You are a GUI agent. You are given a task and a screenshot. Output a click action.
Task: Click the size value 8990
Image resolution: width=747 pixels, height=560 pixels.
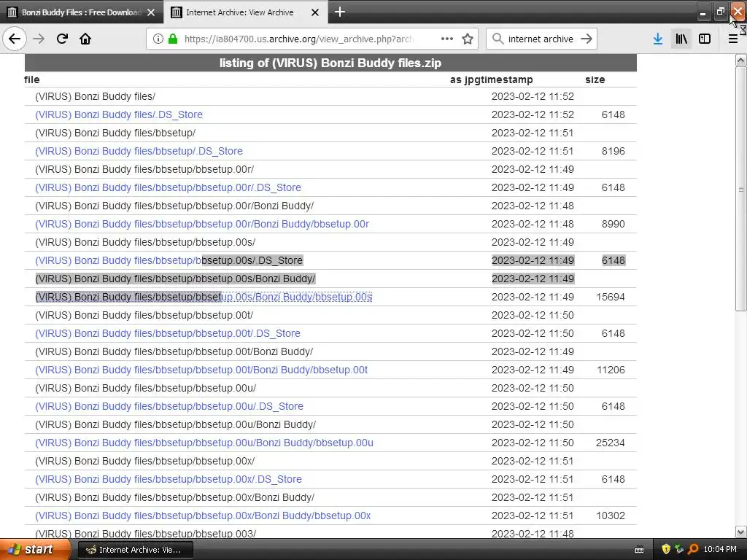click(613, 224)
